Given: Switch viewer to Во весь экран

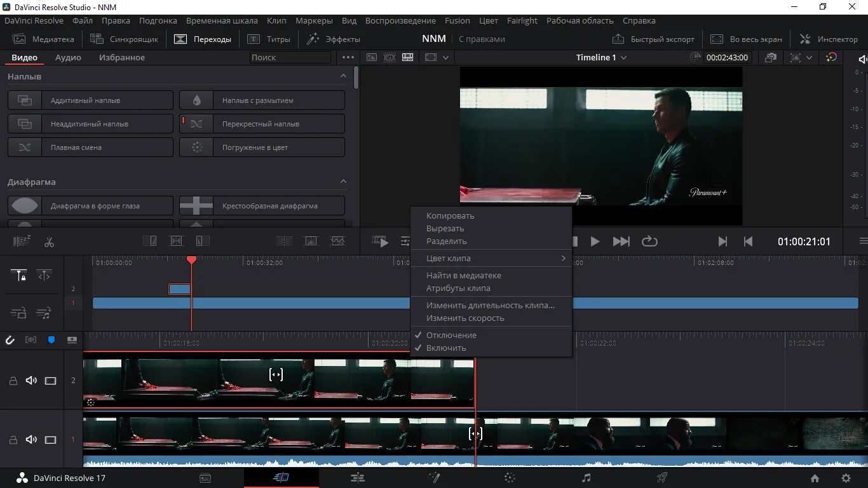Looking at the screenshot, I should pyautogui.click(x=746, y=39).
